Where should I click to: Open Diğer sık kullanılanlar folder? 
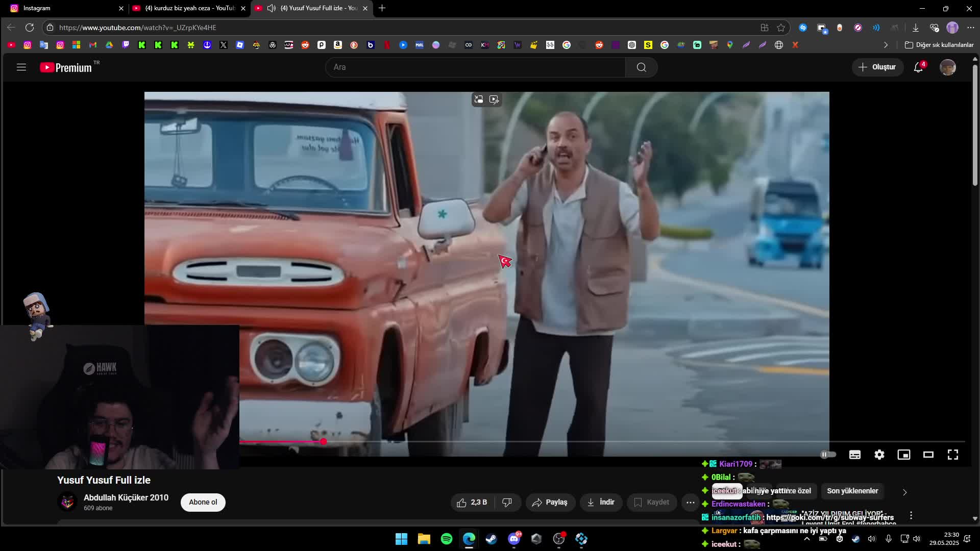tap(939, 45)
